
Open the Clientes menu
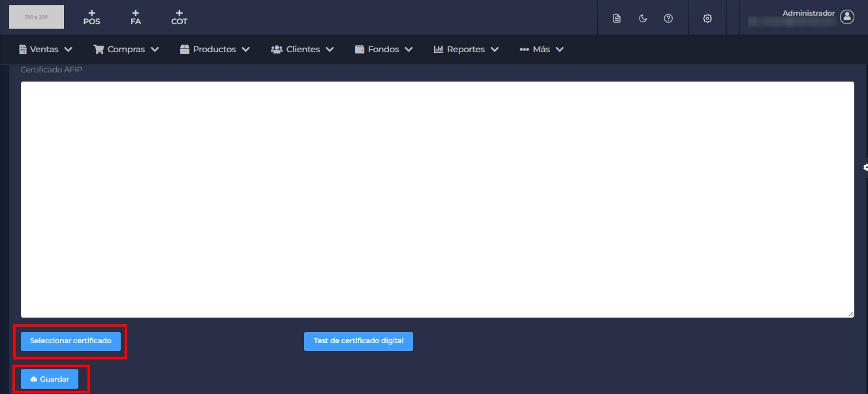pos(302,49)
